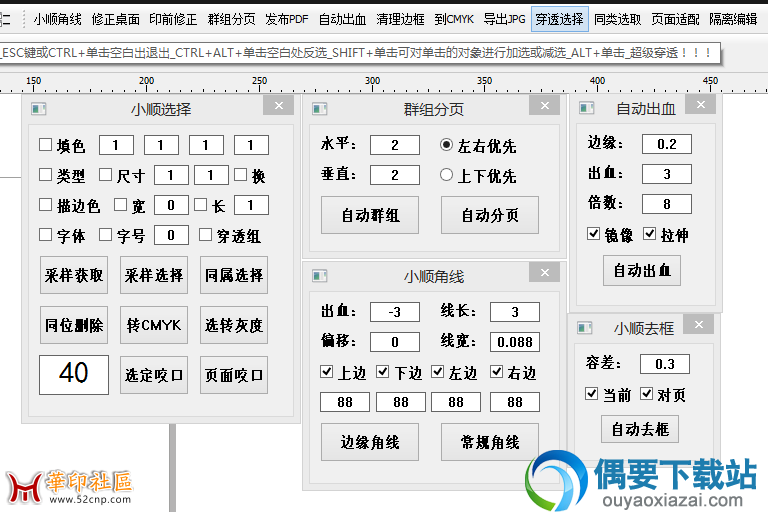The width and height of the screenshot is (768, 512).
Task: Run 修正桌面 from the toolbar
Action: click(116, 19)
